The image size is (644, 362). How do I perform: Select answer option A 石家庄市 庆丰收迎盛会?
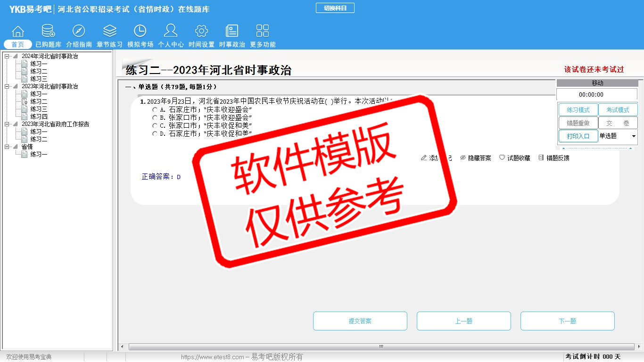pos(155,109)
